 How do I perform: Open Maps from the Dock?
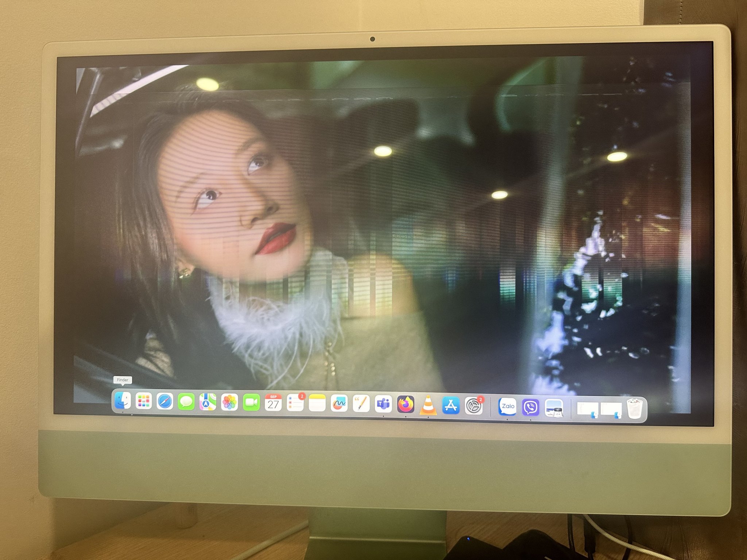click(208, 402)
